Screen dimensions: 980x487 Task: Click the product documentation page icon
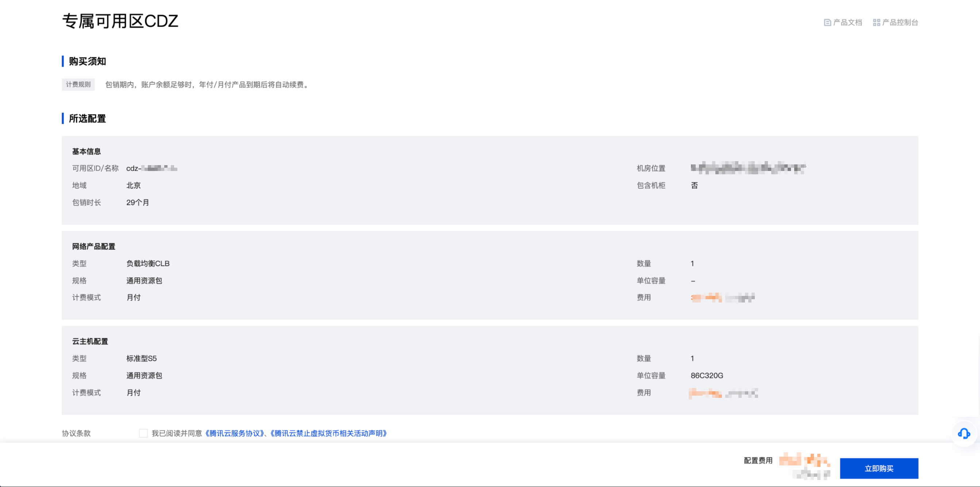(827, 22)
